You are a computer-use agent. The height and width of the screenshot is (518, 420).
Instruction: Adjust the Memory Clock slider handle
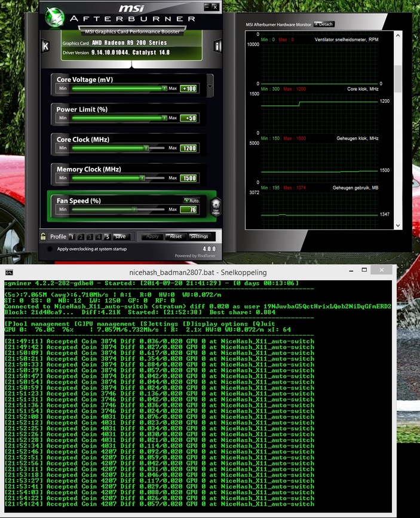[142, 177]
